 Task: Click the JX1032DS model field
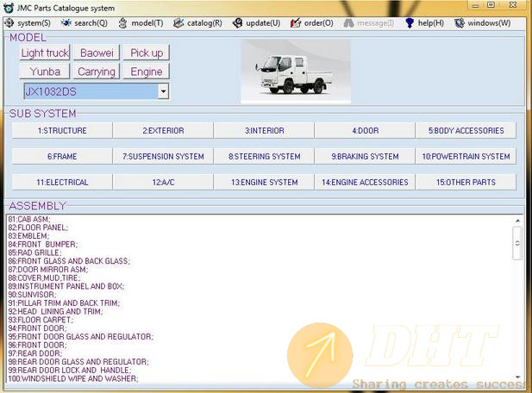[91, 91]
